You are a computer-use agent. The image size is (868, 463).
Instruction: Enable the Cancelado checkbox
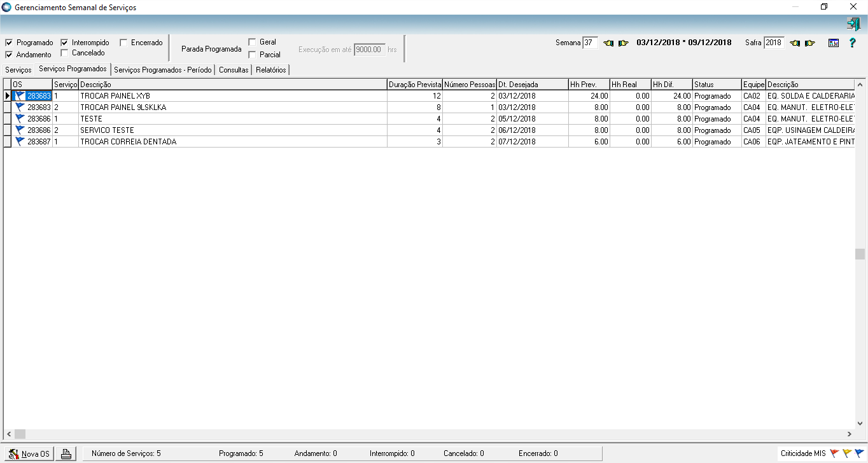64,53
